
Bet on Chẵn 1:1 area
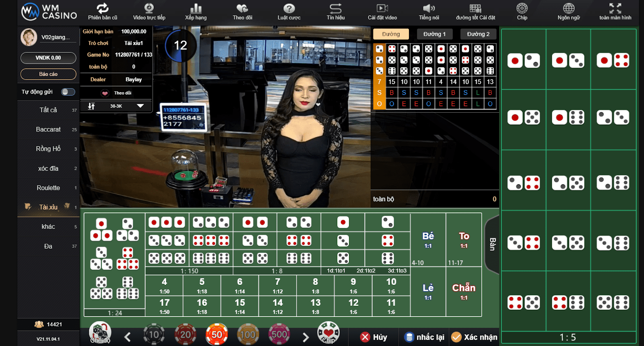464,292
